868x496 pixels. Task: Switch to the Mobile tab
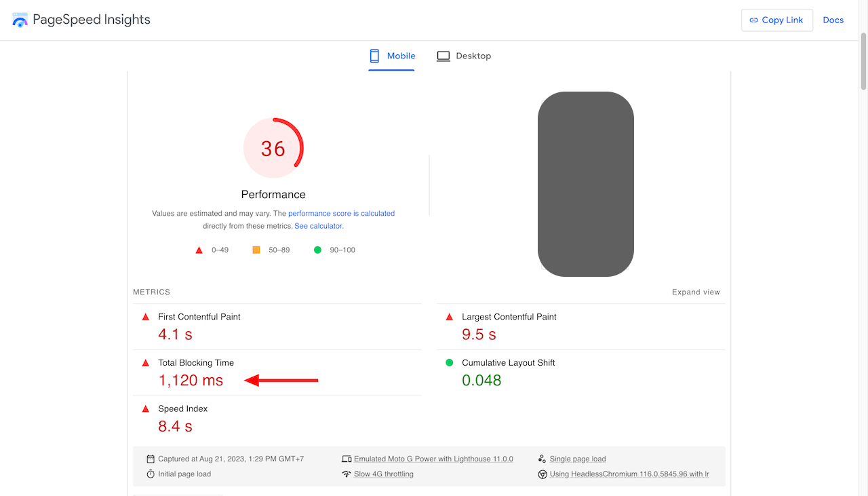(x=392, y=56)
